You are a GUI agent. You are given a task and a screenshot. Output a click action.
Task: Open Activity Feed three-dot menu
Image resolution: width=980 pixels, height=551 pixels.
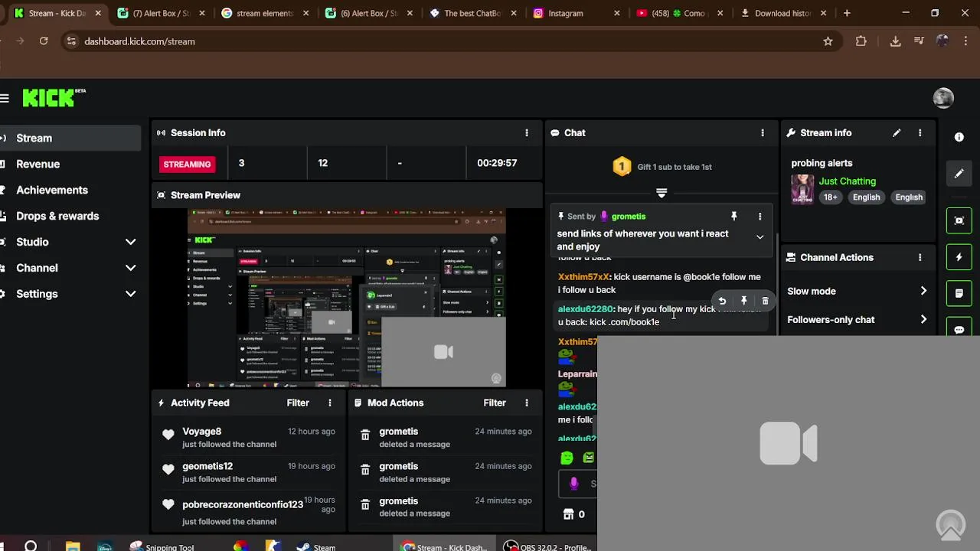pos(330,403)
